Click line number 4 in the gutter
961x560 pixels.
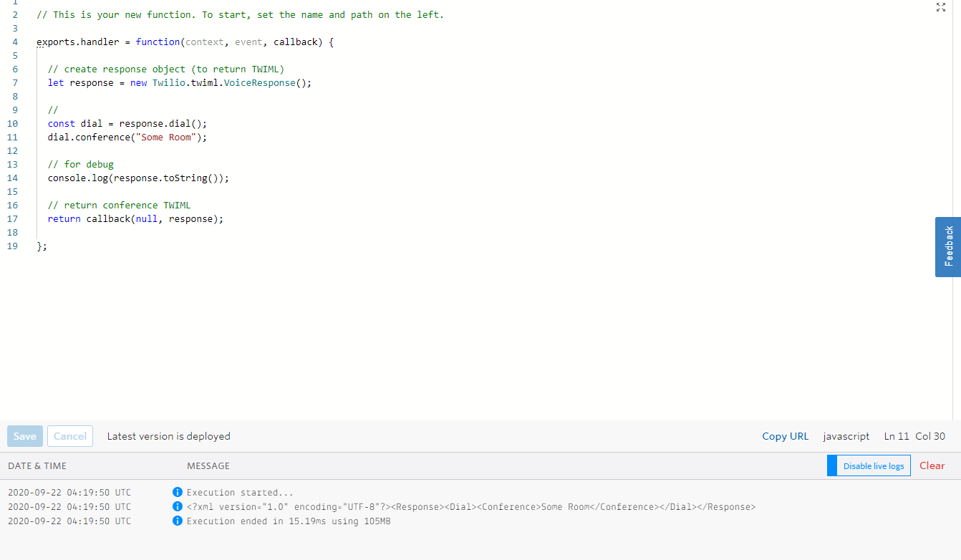point(15,42)
